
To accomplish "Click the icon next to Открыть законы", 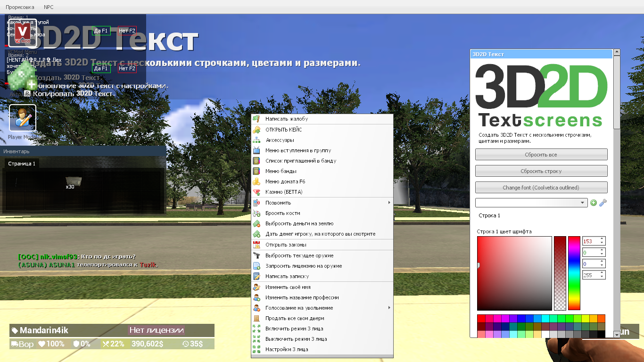I will pos(256,244).
